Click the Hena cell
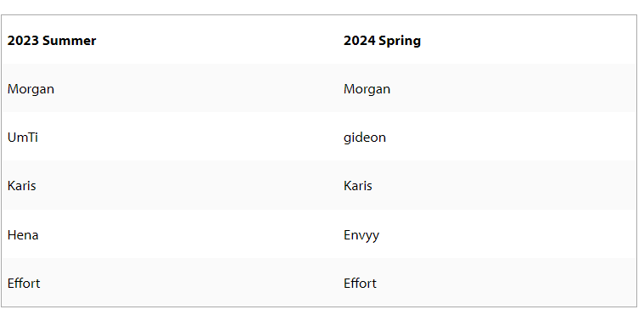The image size is (644, 315). (170, 234)
